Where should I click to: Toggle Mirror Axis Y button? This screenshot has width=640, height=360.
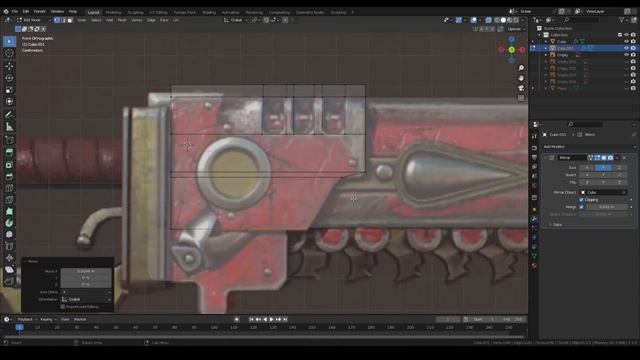(603, 168)
